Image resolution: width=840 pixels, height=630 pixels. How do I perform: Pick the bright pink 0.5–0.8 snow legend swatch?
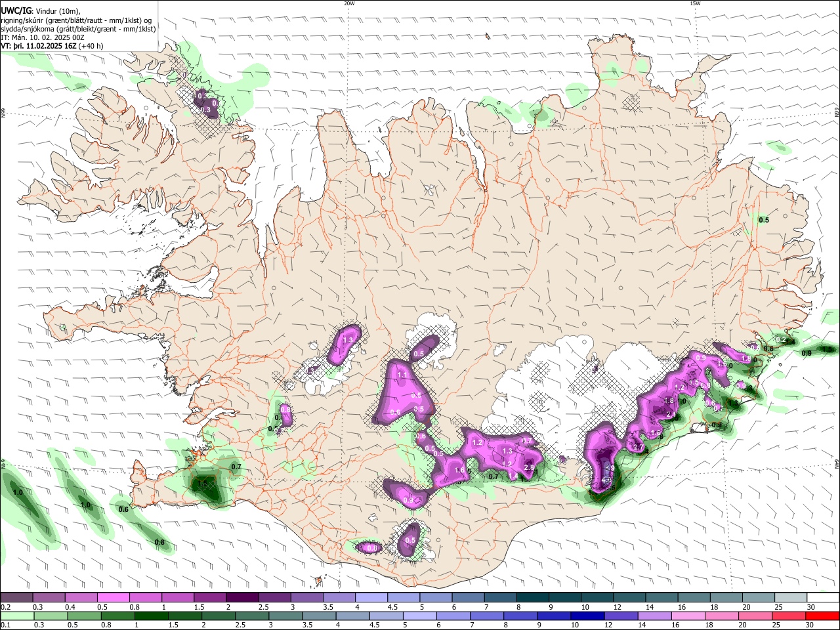click(113, 598)
